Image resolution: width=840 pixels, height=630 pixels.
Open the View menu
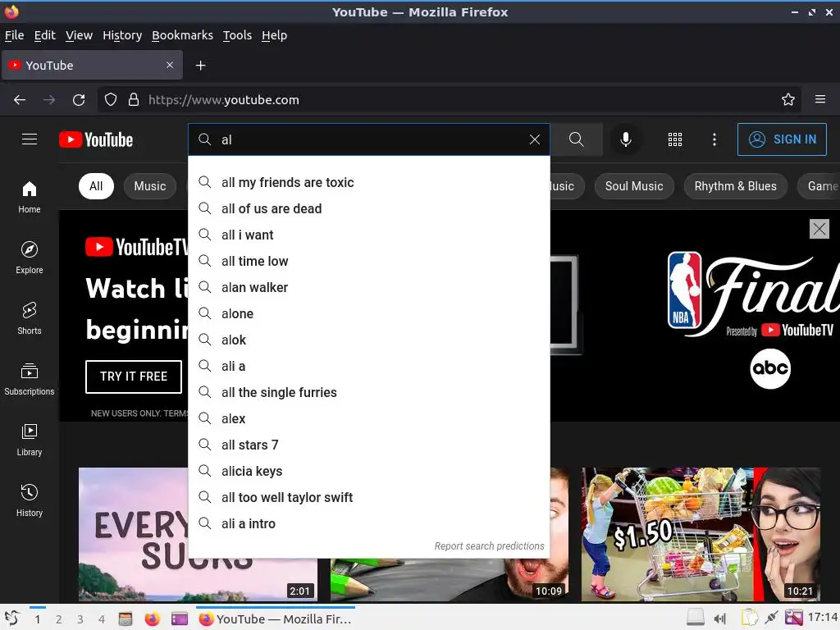coord(79,35)
